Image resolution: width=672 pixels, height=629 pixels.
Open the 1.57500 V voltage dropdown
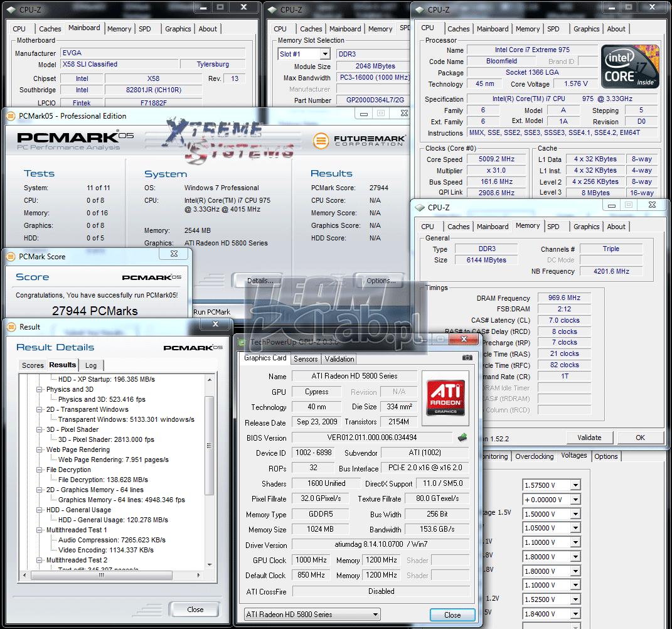pos(575,485)
